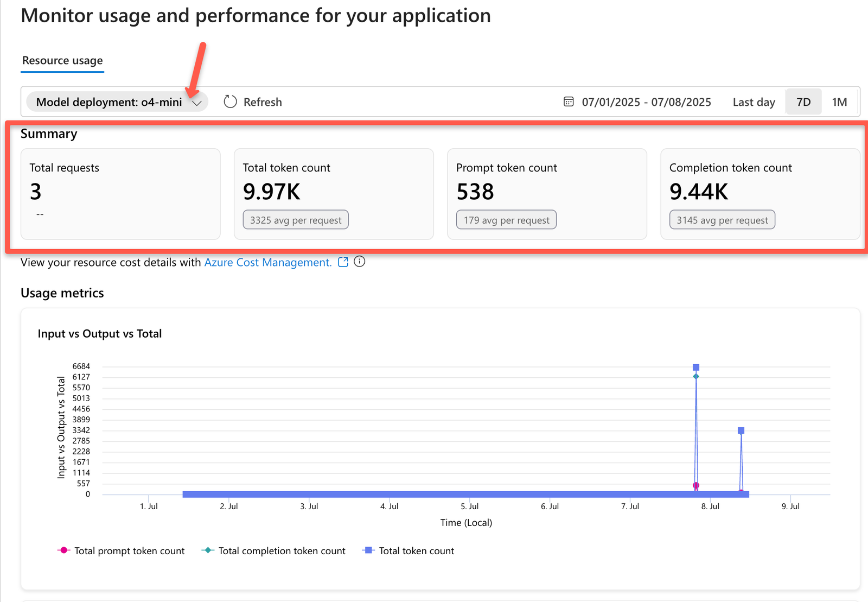Click the chart spike data point near July 8

pyautogui.click(x=697, y=367)
